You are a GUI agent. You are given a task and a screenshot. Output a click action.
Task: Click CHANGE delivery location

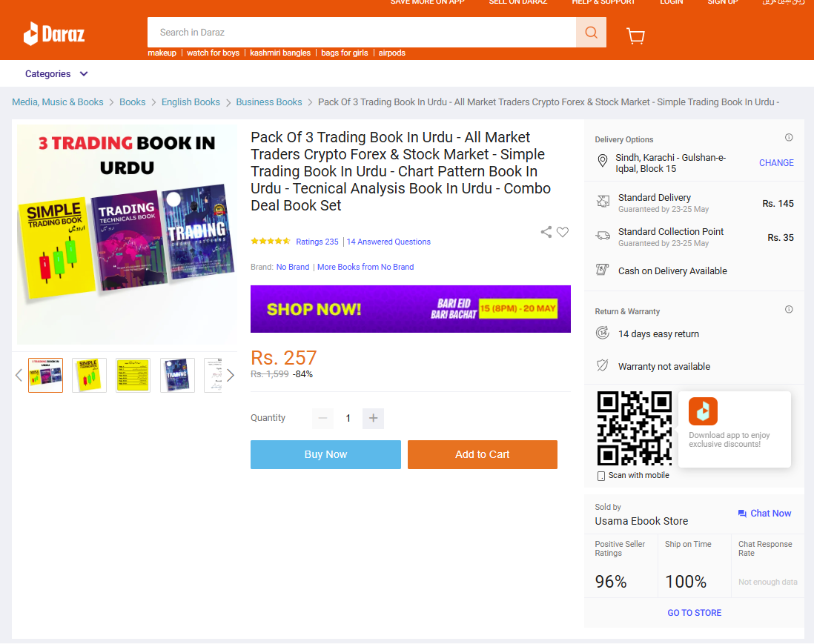pos(776,163)
